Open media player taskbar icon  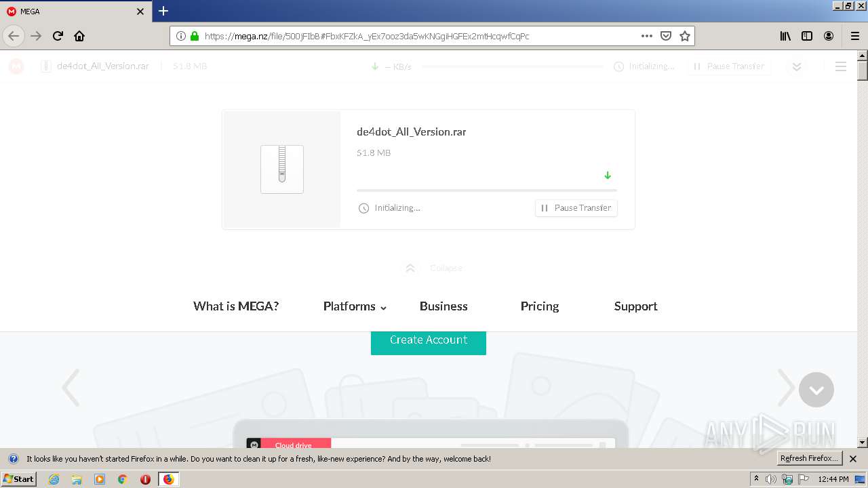coord(100,479)
